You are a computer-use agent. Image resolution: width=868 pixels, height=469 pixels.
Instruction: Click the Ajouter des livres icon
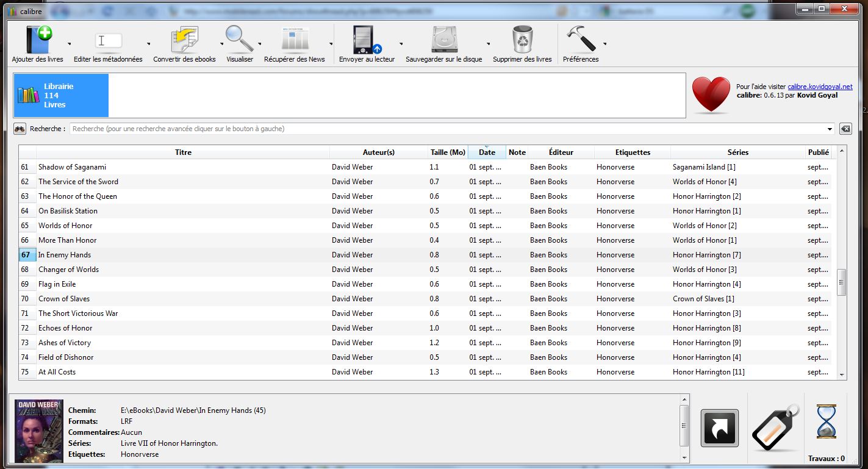tap(38, 40)
